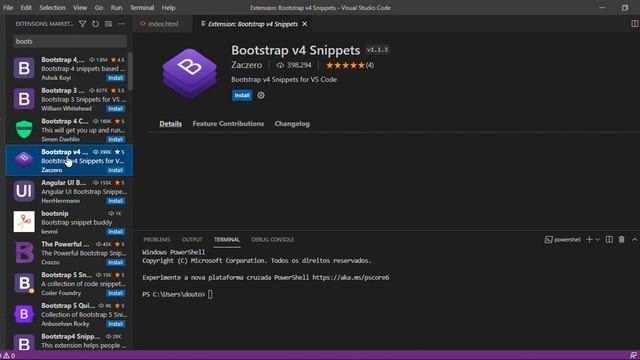The width and height of the screenshot is (640, 360).
Task: Select the powershell terminal label
Action: tap(562, 240)
